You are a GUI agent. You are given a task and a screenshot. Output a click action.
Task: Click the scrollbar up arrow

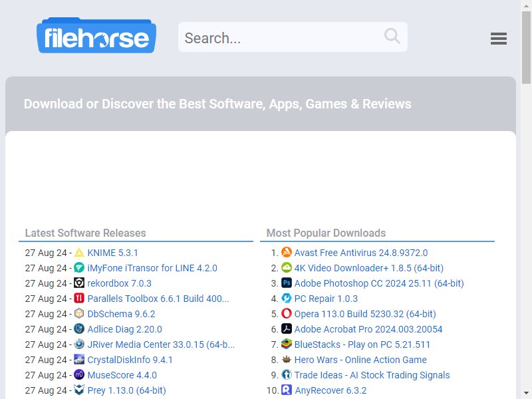pos(526,5)
